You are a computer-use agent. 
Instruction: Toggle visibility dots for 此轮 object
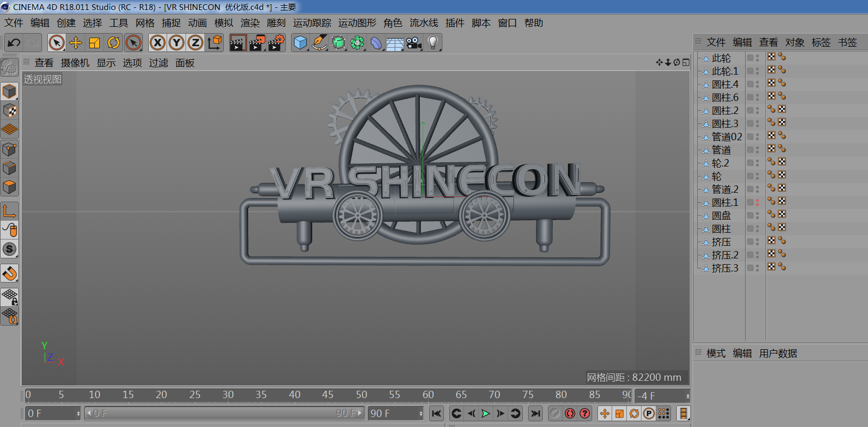tap(757, 58)
